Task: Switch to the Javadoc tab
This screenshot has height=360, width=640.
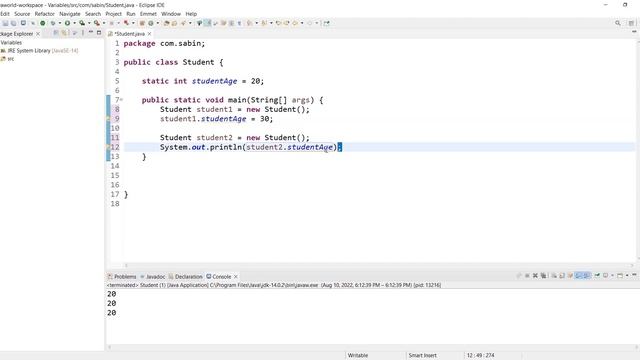Action: [152, 276]
